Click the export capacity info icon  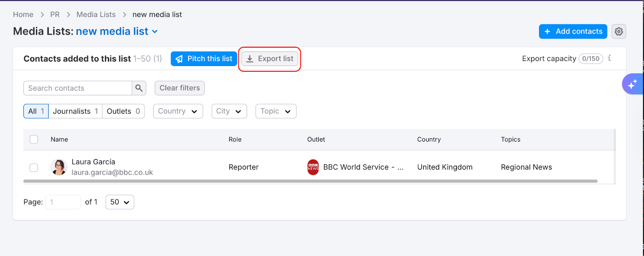[609, 58]
